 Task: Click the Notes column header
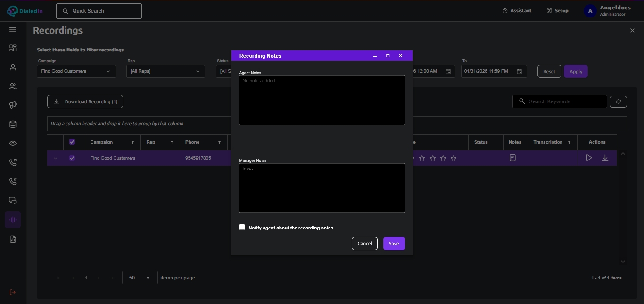(515, 142)
